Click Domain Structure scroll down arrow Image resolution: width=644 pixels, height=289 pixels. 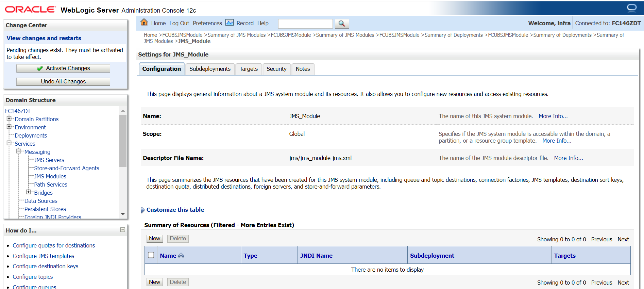(x=123, y=214)
